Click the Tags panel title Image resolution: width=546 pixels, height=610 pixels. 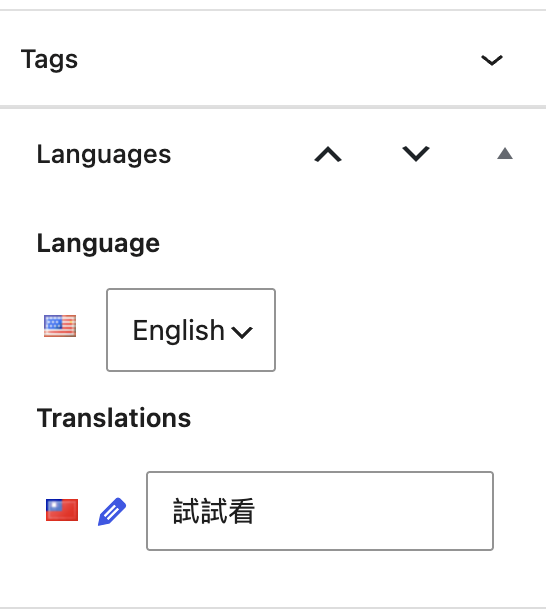tap(49, 60)
